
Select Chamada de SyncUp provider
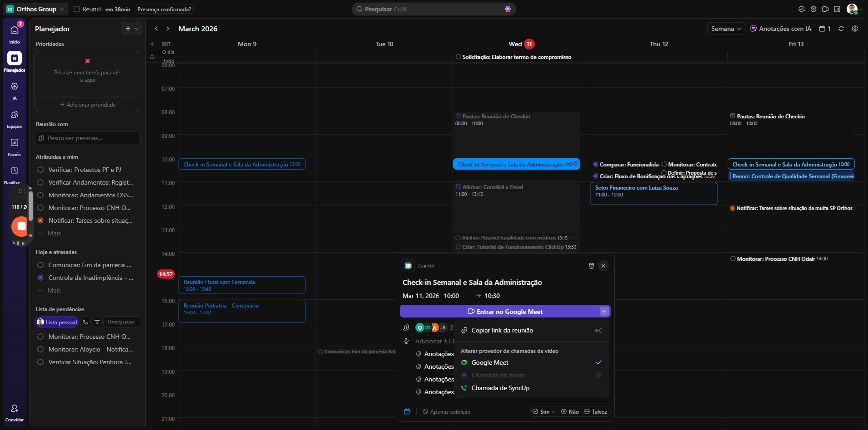(x=500, y=388)
